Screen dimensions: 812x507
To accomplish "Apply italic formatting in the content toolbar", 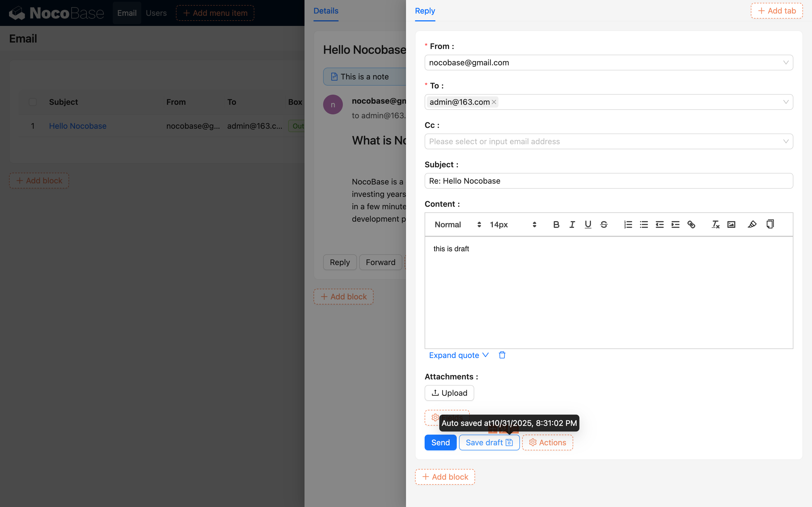I will [572, 225].
